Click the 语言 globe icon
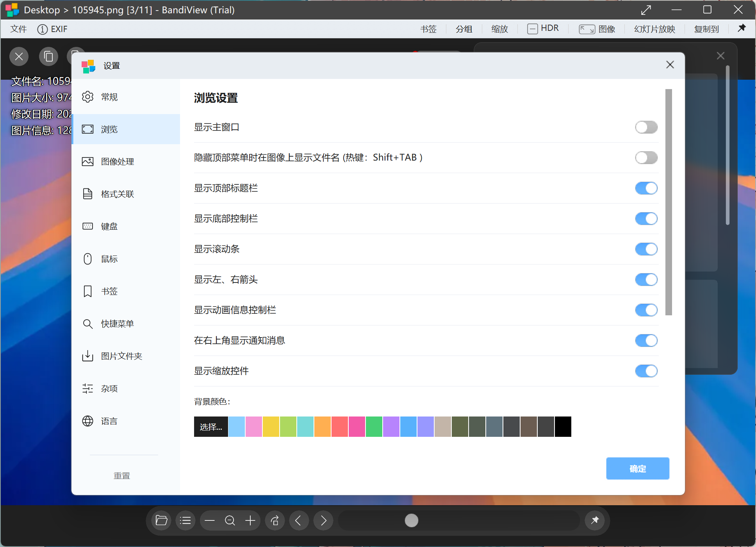The height and width of the screenshot is (547, 756). (88, 421)
